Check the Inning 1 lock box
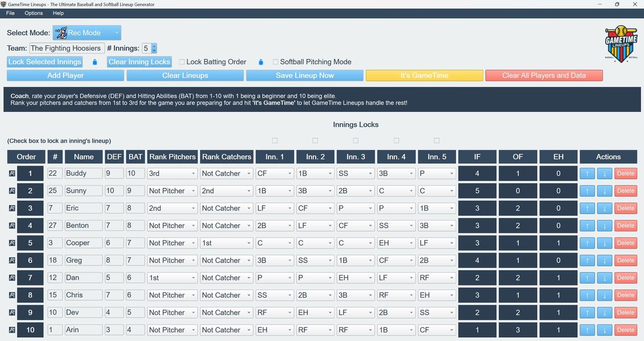Viewport: 644px width, 341px height. [x=275, y=140]
